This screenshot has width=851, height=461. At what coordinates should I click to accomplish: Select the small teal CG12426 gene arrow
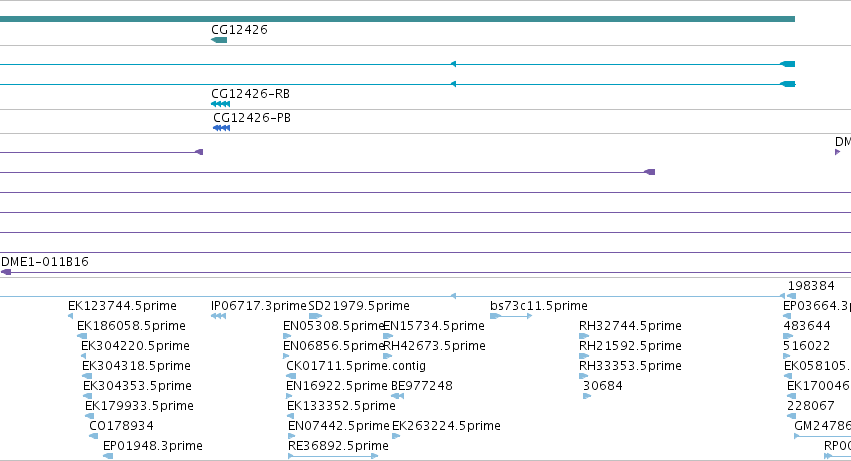219,40
